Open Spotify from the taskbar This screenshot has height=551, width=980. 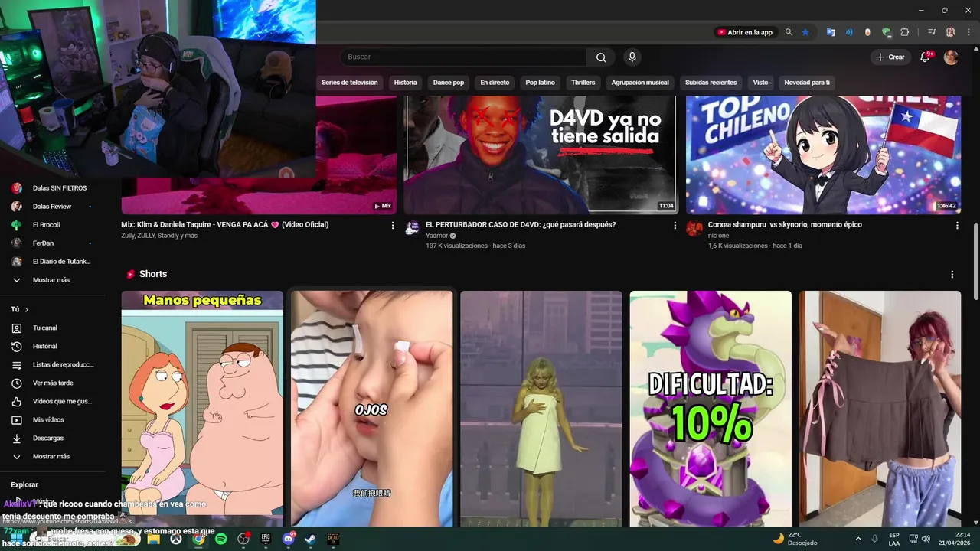[220, 539]
